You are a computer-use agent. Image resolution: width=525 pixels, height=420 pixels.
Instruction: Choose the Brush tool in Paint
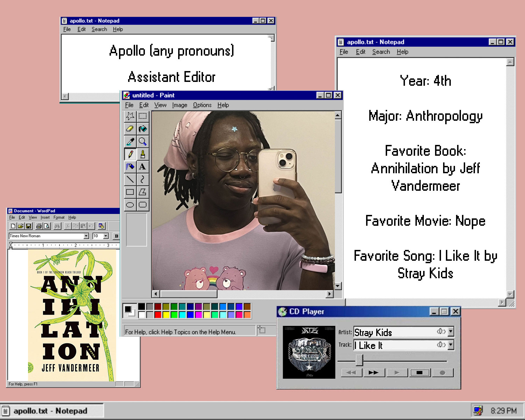click(x=142, y=154)
